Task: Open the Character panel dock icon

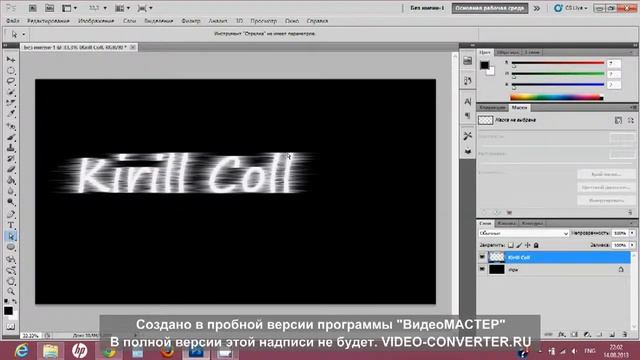Action: click(x=468, y=101)
